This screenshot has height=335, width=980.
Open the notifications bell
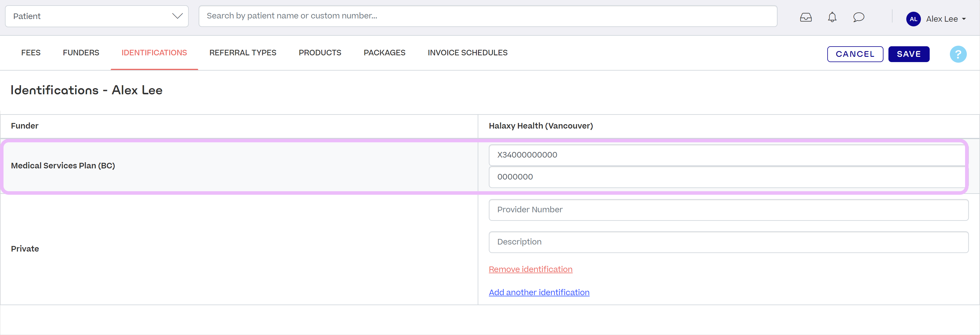pyautogui.click(x=832, y=18)
